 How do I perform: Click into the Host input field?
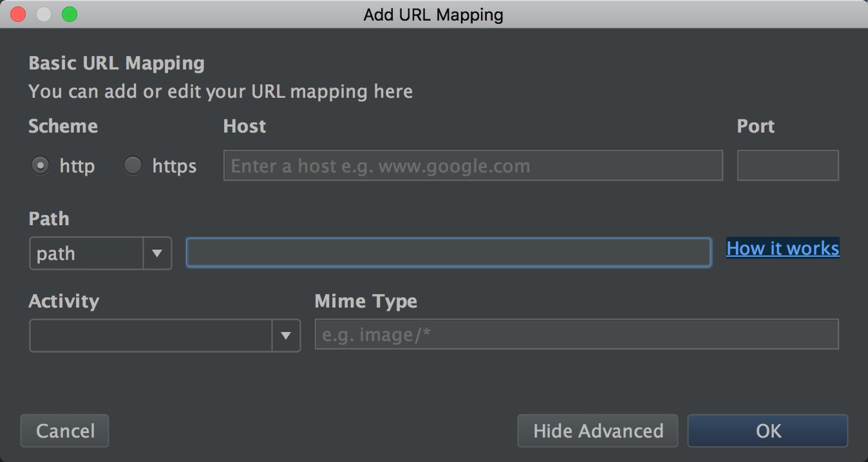pyautogui.click(x=473, y=166)
